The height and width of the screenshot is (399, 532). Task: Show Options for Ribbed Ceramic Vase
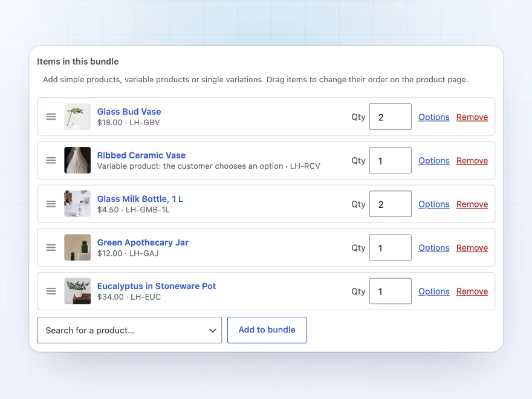[x=433, y=161]
